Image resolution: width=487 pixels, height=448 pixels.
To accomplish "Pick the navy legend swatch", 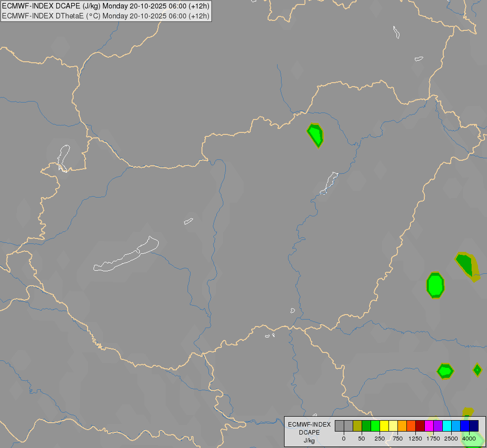I will (474, 426).
